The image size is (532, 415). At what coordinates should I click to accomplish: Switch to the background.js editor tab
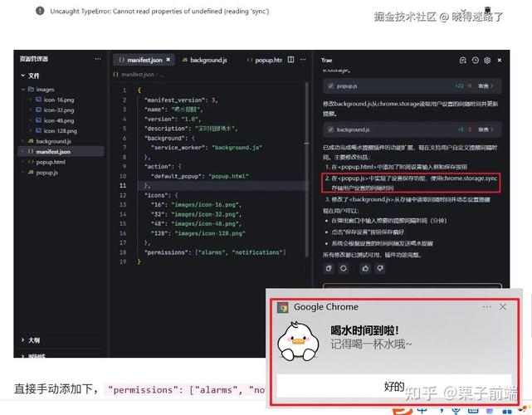[205, 60]
